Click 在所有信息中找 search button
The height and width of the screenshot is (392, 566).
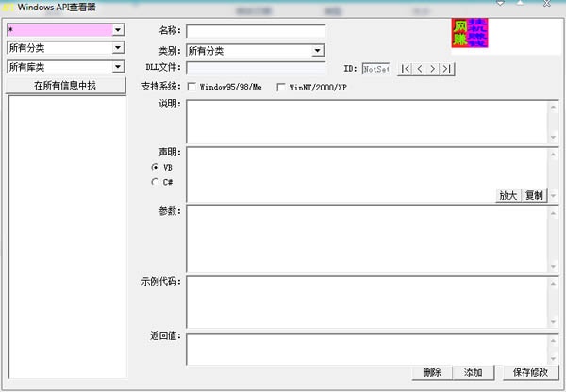coord(65,86)
